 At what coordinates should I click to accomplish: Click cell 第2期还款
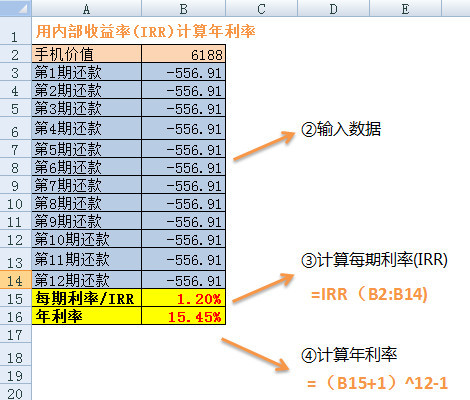coord(87,90)
